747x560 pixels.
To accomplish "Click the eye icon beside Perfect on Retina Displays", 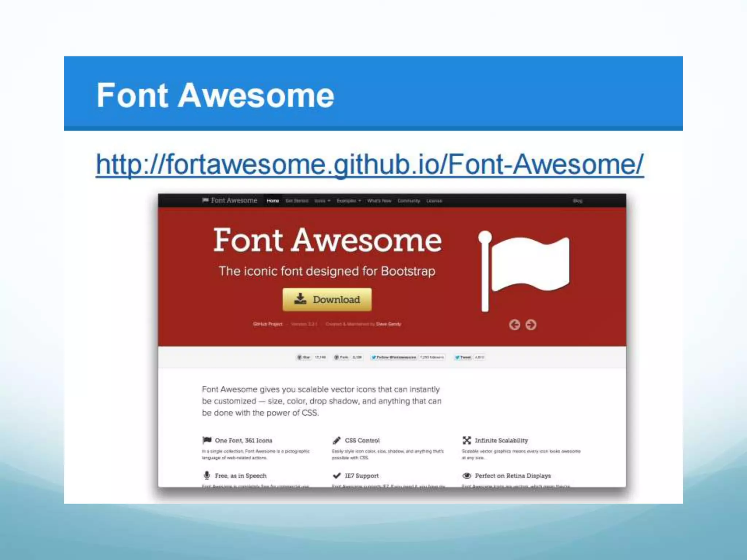I will point(467,475).
